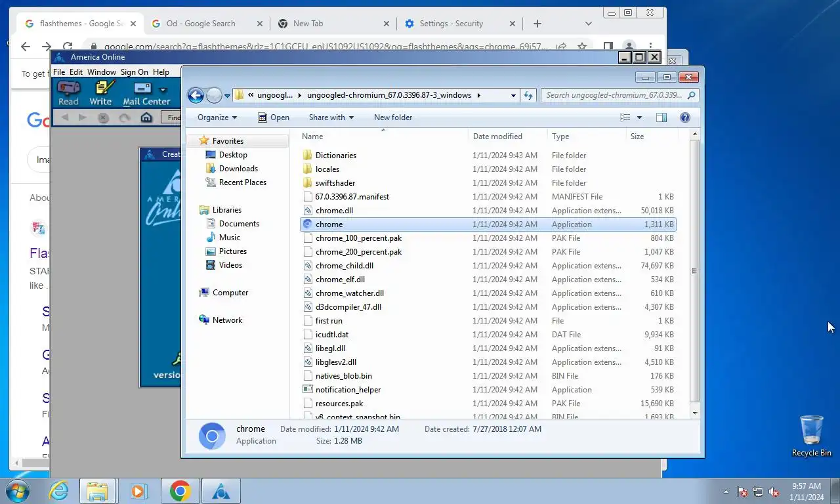This screenshot has width=840, height=504.
Task: Launch Internet Explorer from taskbar
Action: pos(58,491)
